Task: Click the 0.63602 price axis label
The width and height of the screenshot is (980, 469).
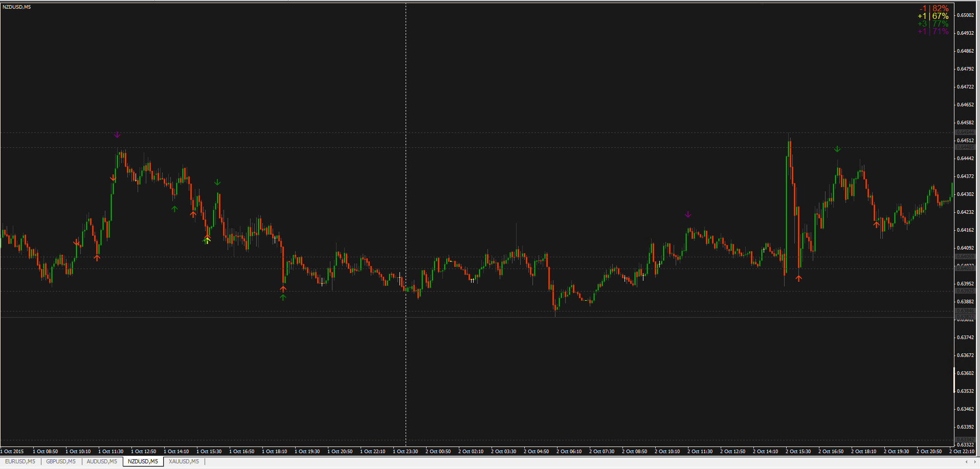Action: coord(965,373)
